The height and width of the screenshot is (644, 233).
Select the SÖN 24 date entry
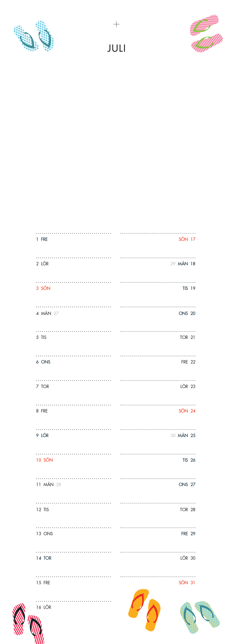pos(187,411)
